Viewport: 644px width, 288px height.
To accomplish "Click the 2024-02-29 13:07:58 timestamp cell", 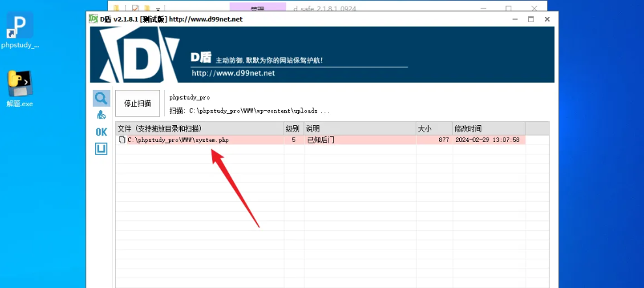I will 487,140.
